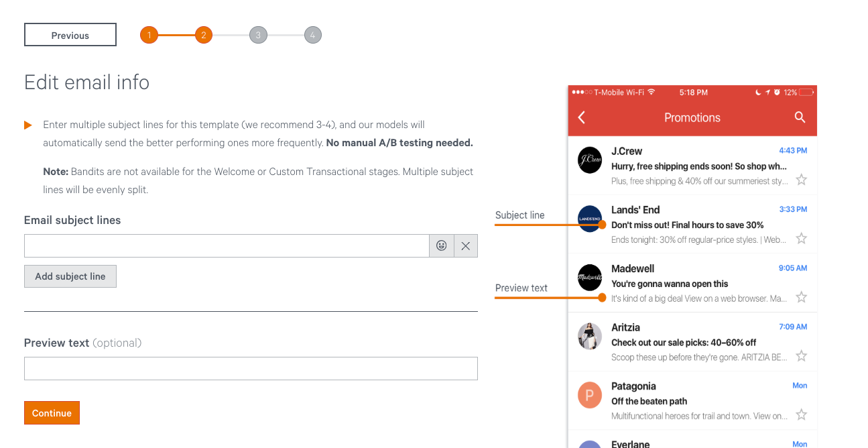Screen dimensions: 868x448
Task: Tap the "T-Mobile Wi-Fi" carrier text
Action: 619,92
